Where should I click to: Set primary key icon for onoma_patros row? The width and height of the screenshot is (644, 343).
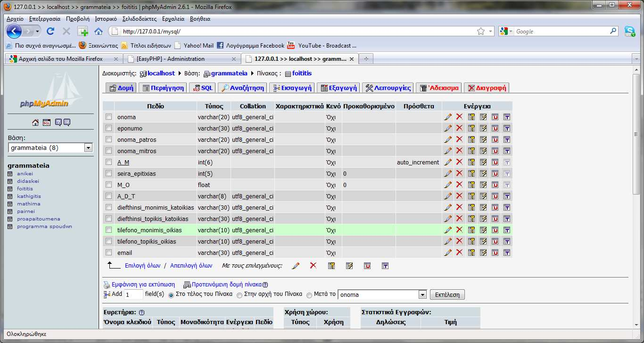tap(471, 139)
